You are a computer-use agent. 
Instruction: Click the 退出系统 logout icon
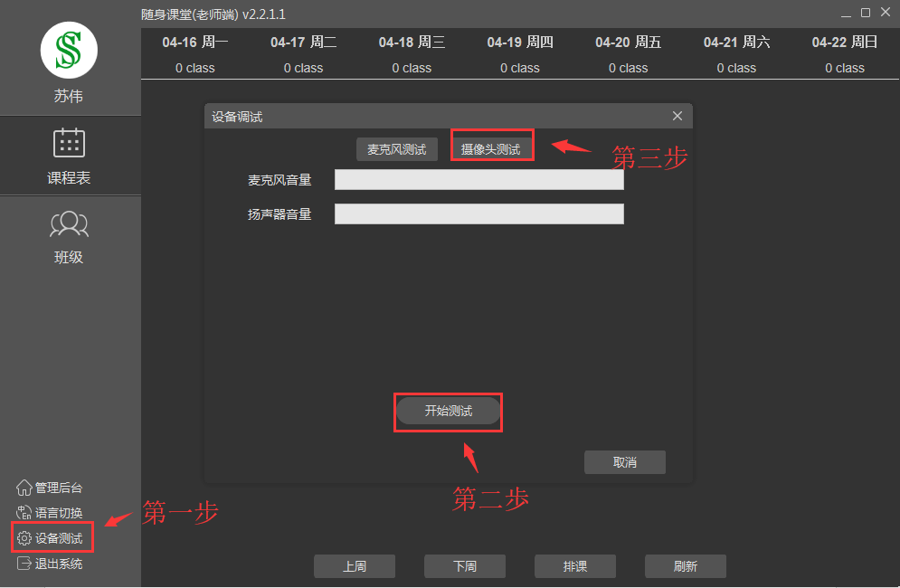[24, 564]
